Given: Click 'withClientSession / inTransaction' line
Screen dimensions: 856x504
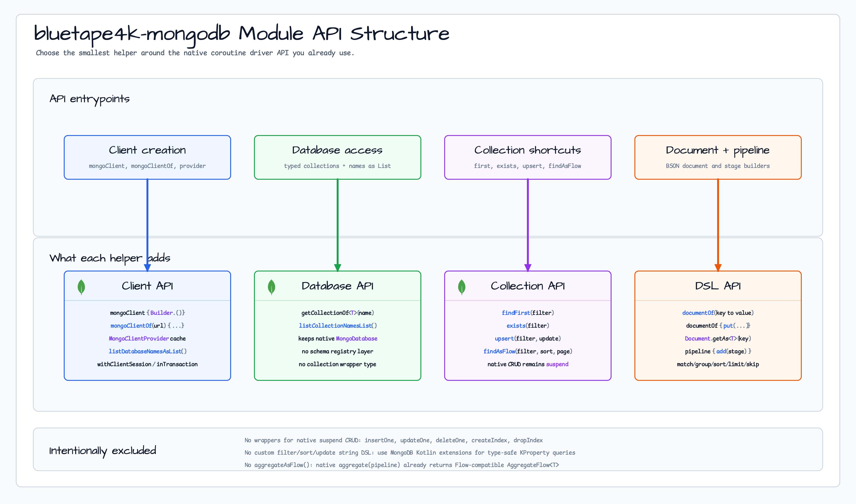Looking at the screenshot, I should (x=147, y=364).
